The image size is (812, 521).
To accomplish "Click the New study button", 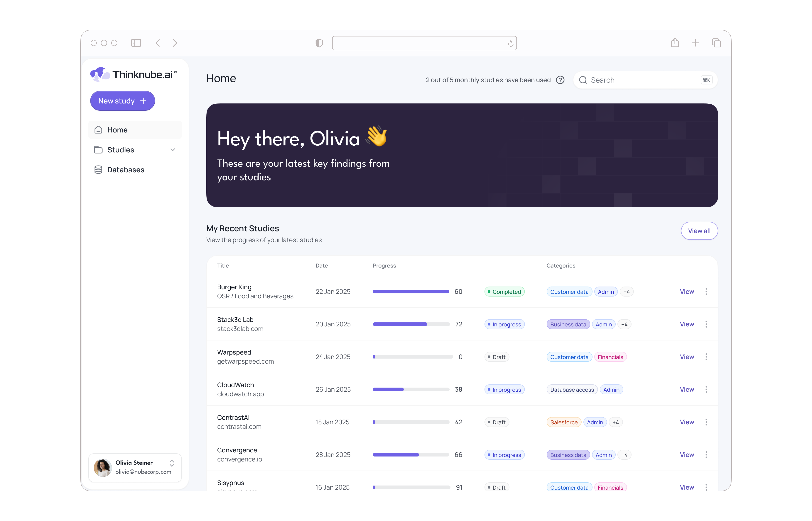I will tap(122, 101).
